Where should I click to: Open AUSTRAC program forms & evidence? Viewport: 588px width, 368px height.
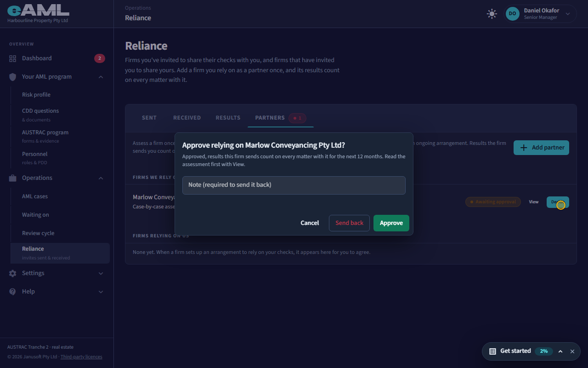[x=60, y=137]
